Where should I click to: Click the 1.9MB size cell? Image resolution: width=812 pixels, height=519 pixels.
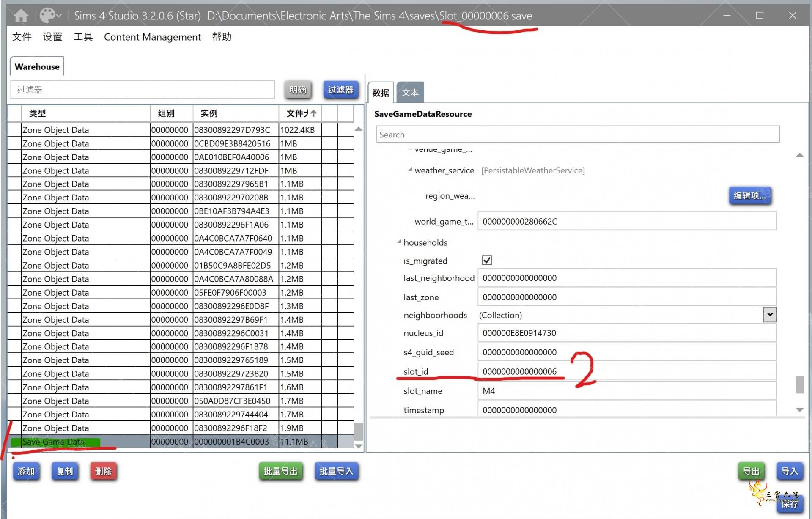300,428
